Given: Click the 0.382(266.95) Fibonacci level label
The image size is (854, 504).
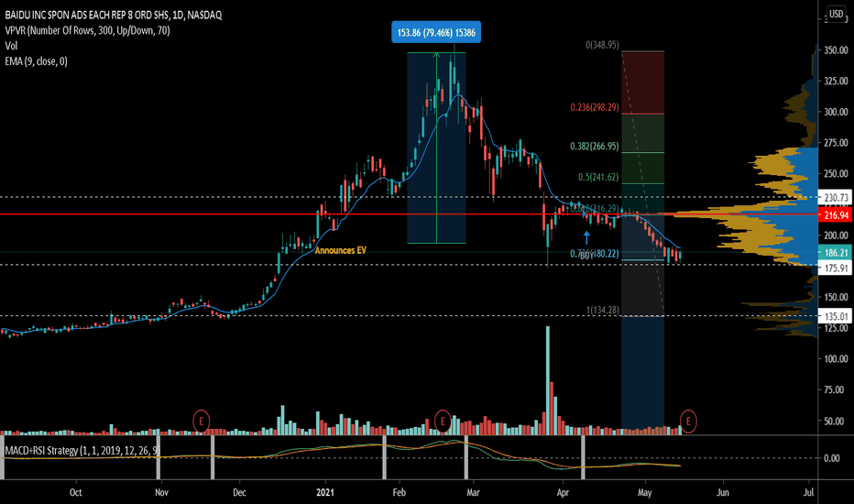Looking at the screenshot, I should [x=594, y=146].
